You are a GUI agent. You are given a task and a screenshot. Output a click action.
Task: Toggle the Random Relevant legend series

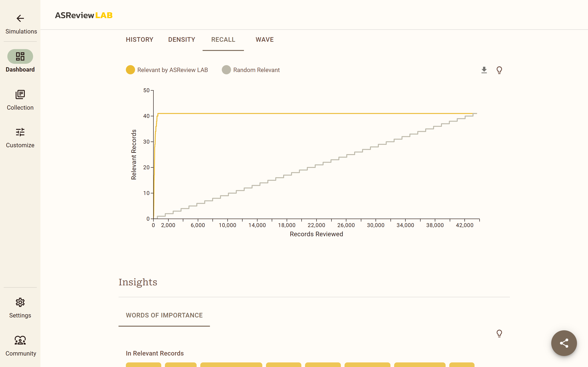point(251,70)
